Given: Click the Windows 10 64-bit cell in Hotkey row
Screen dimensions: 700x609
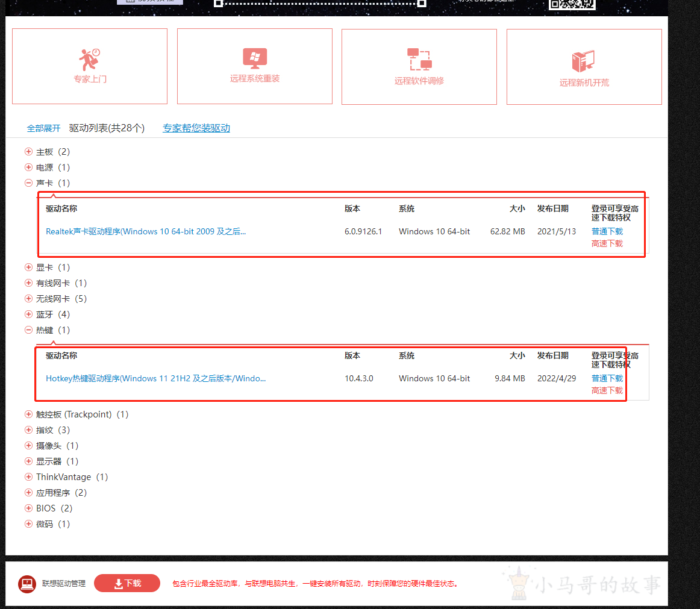Looking at the screenshot, I should (434, 378).
